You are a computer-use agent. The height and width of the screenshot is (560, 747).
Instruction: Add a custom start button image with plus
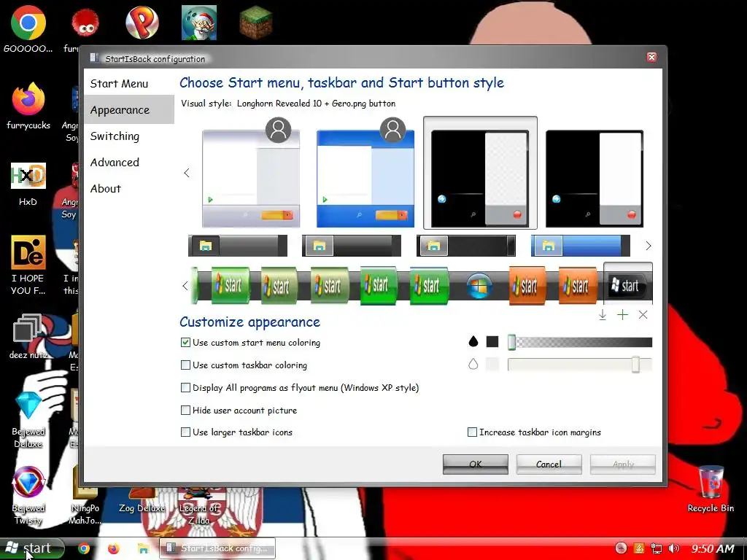coord(622,315)
